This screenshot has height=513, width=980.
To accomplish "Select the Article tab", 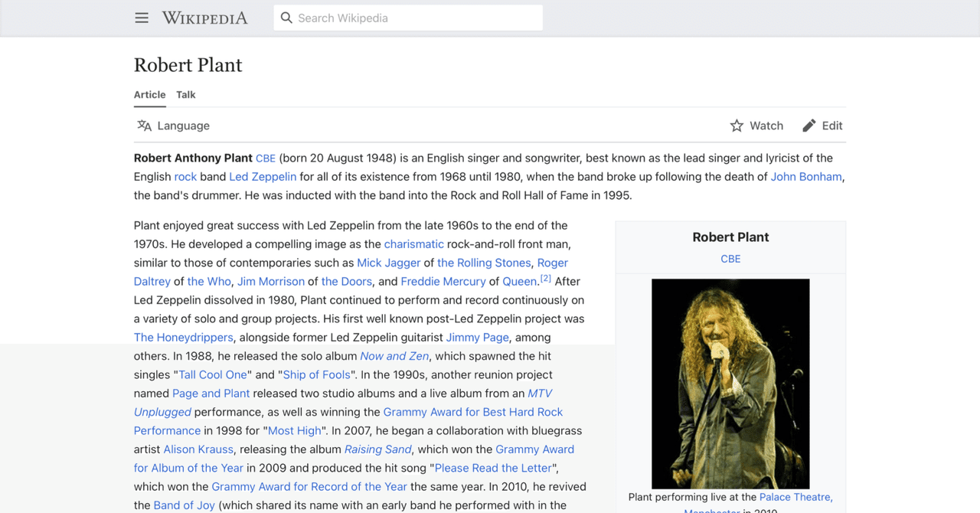I will 149,94.
